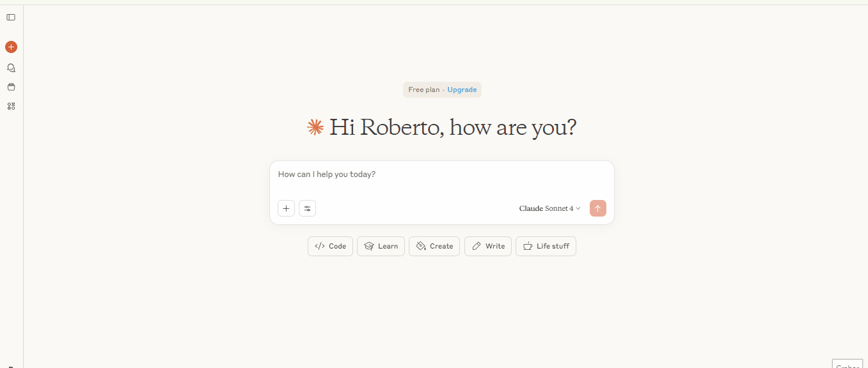This screenshot has height=368, width=868.
Task: Expand the Claude Sonnet 4 model selector
Action: [549, 208]
